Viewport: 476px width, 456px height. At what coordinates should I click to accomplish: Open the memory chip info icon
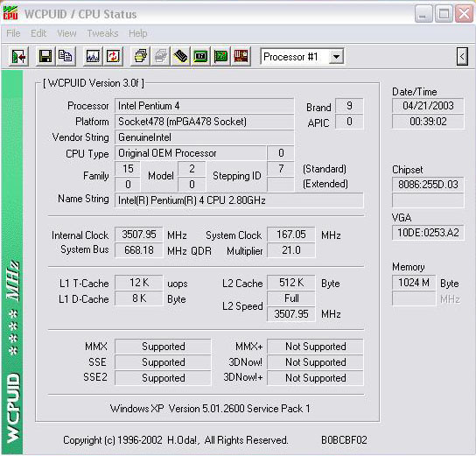(180, 56)
